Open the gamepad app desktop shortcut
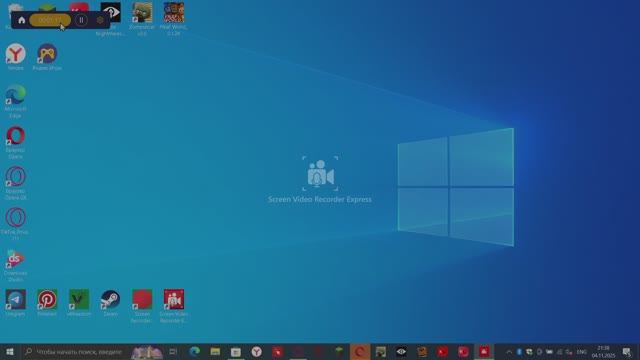The image size is (640, 360). click(47, 57)
